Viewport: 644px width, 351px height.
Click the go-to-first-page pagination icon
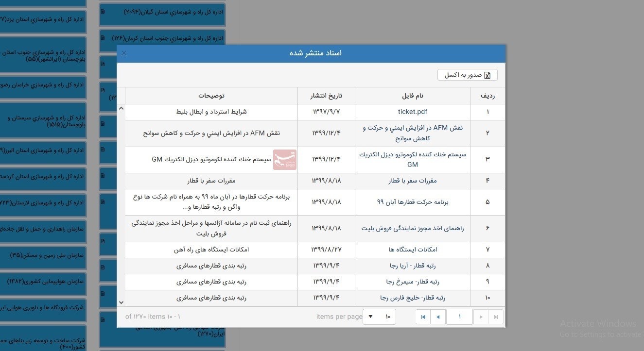point(422,317)
